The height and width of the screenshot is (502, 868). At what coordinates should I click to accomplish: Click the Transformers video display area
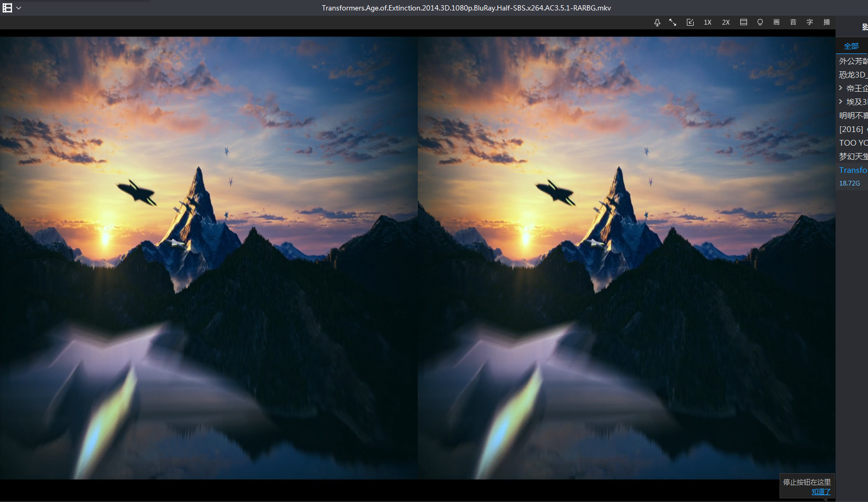pos(417,258)
